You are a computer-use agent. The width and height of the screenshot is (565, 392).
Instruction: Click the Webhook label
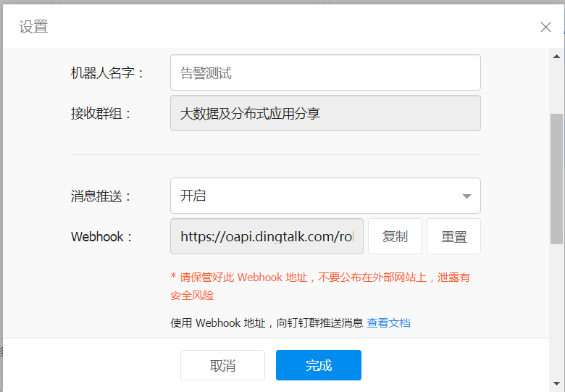point(101,237)
